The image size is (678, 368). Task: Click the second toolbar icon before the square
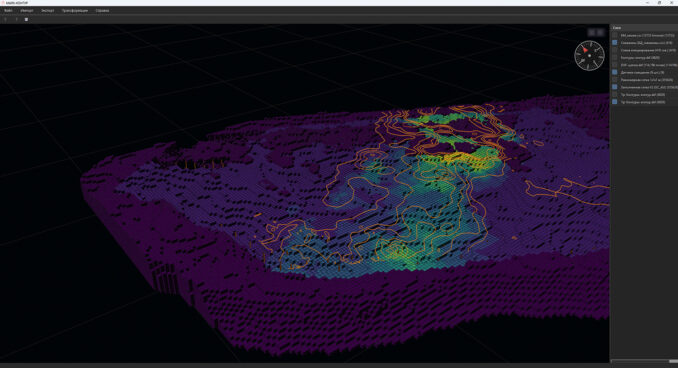coord(16,19)
